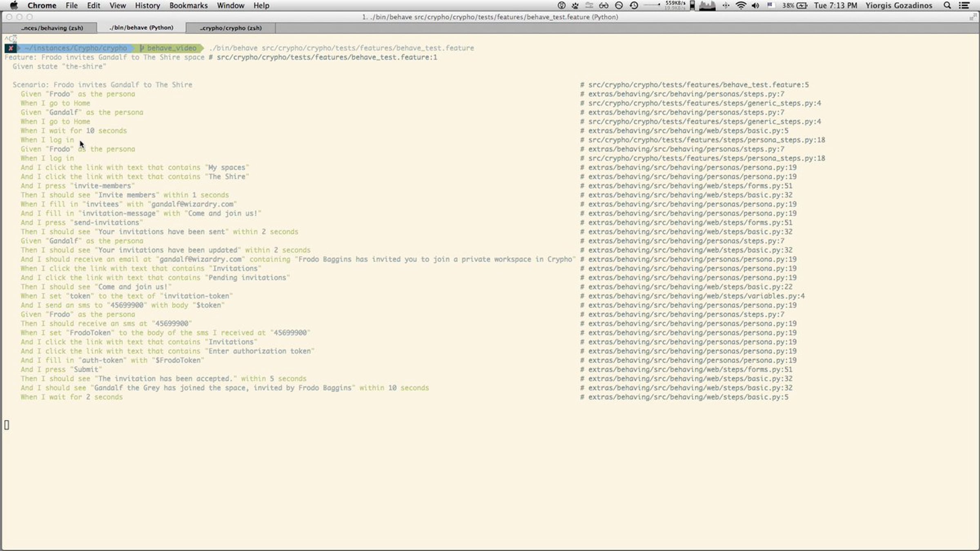Open the View menu

pyautogui.click(x=118, y=5)
